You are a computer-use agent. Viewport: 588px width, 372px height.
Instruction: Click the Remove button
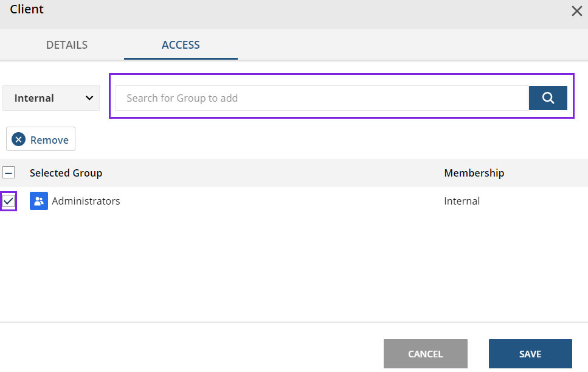[x=40, y=139]
